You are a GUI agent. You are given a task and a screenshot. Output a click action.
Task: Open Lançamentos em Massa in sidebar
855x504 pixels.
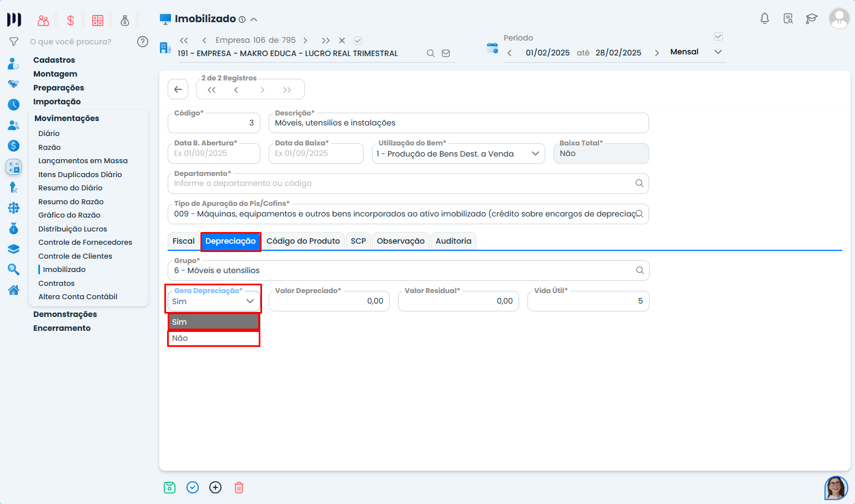[83, 160]
